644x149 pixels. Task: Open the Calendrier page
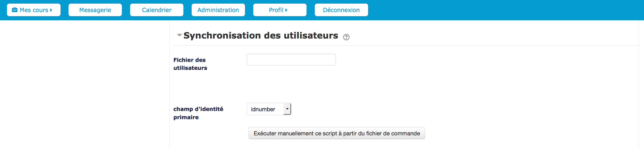(157, 10)
